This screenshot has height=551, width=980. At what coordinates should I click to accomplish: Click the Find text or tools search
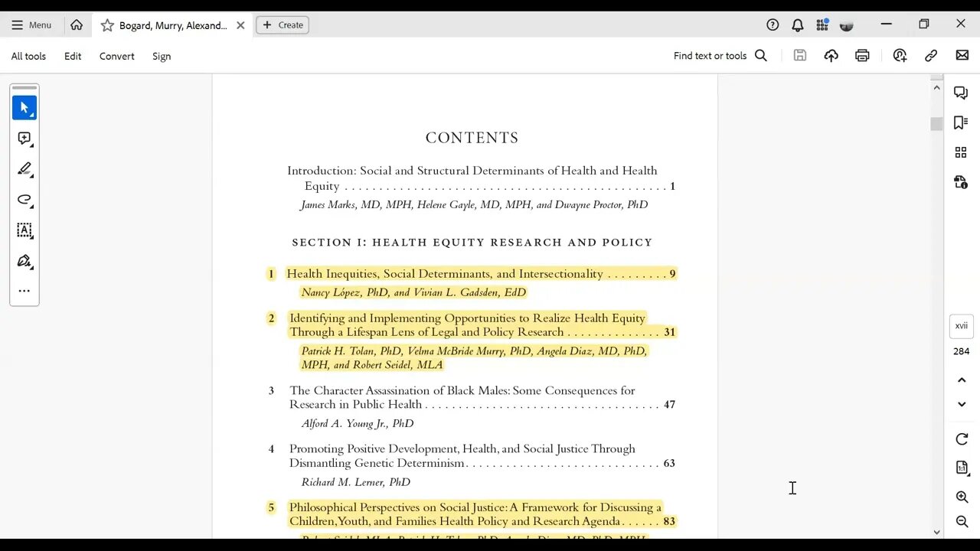pyautogui.click(x=720, y=55)
